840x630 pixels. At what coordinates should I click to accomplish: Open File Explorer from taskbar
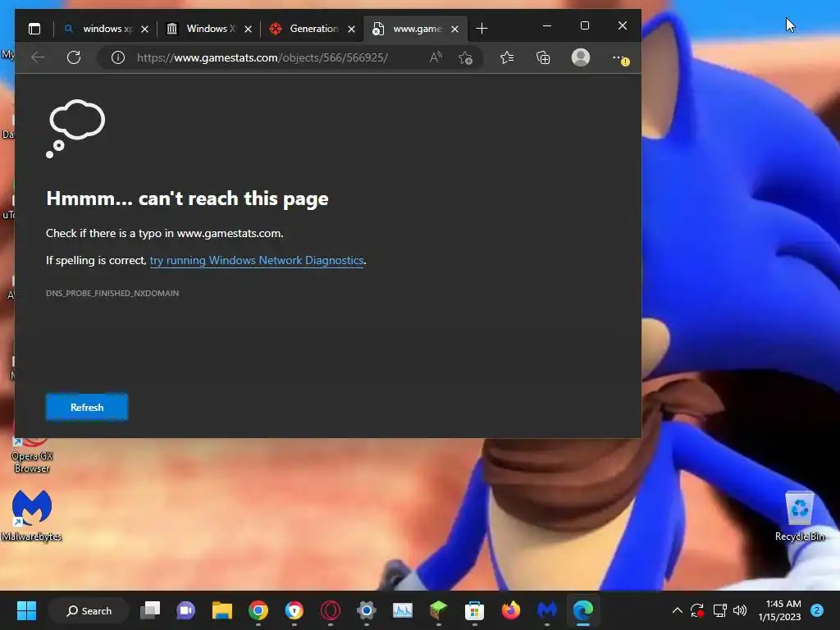(221, 610)
